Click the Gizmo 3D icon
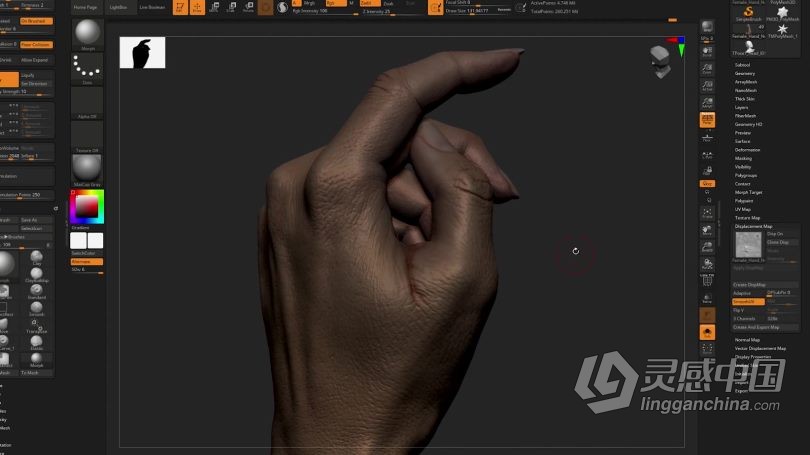This screenshot has height=455, width=810. tap(266, 7)
